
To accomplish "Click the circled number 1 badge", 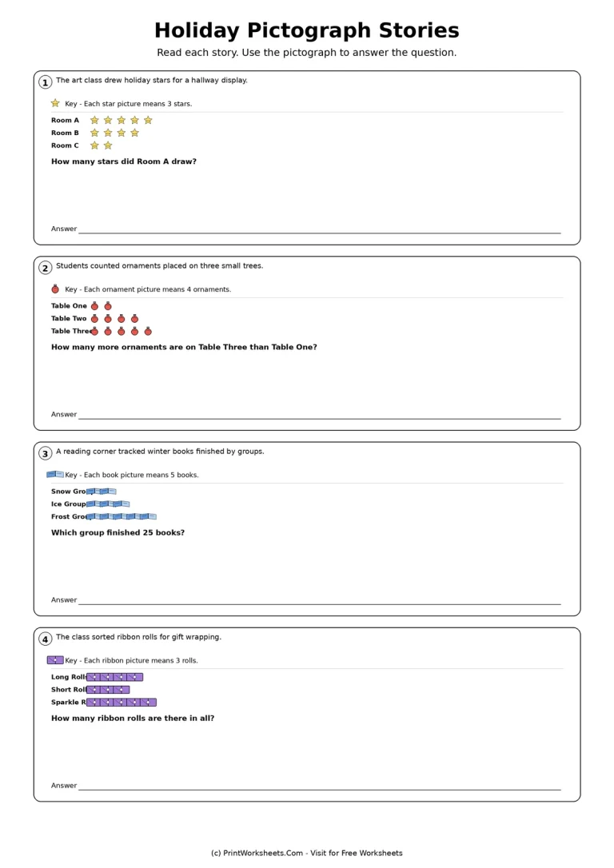I will click(x=45, y=82).
